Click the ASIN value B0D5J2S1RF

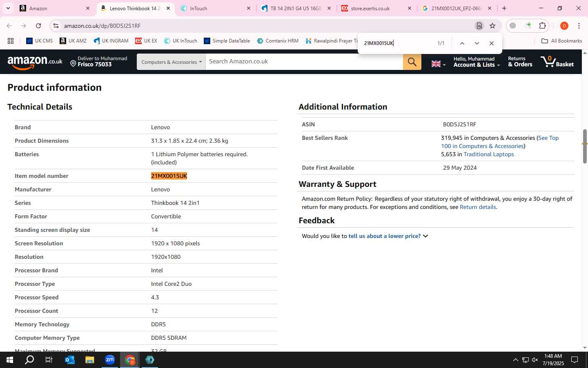pyautogui.click(x=459, y=124)
